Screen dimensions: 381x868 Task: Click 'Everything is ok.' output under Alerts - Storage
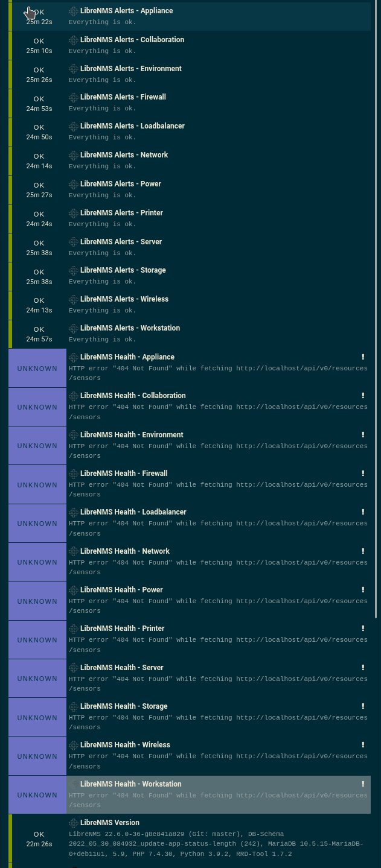coord(103,282)
